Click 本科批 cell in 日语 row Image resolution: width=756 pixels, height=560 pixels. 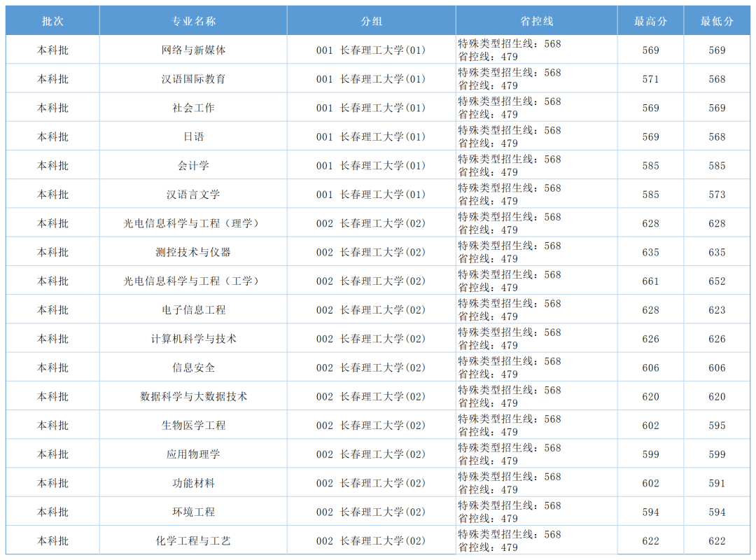(52, 136)
